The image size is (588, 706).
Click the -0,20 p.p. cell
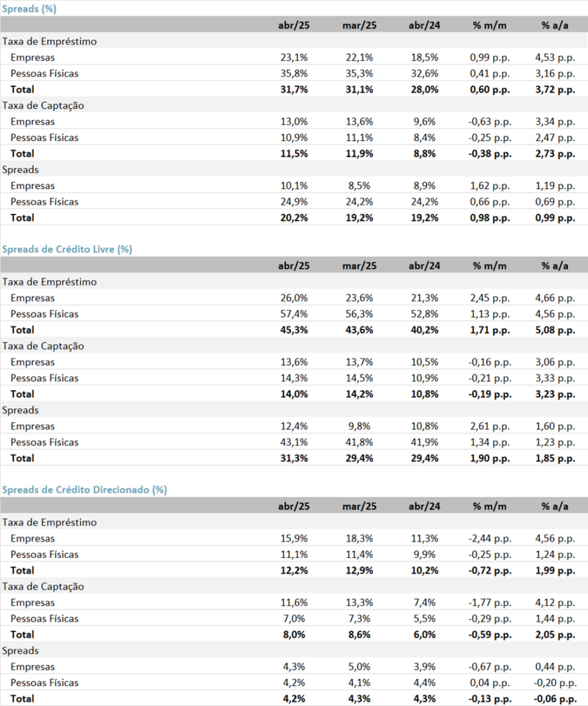pos(556,683)
